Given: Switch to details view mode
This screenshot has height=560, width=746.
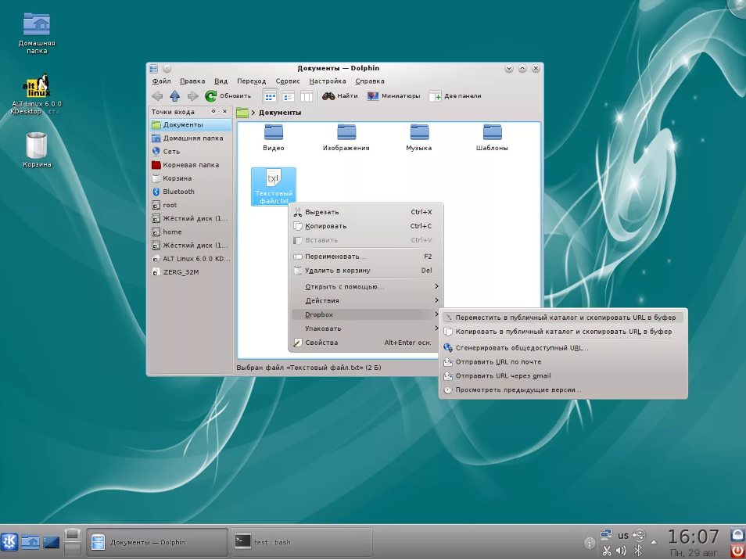Looking at the screenshot, I should [289, 96].
